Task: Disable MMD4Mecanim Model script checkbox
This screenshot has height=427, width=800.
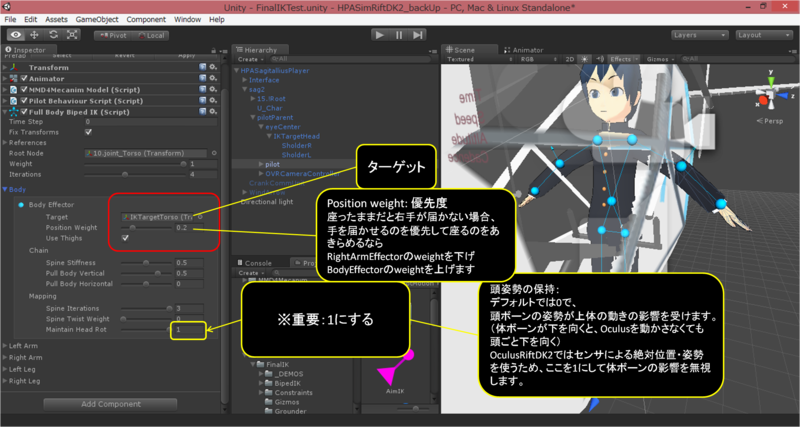Action: [x=24, y=89]
